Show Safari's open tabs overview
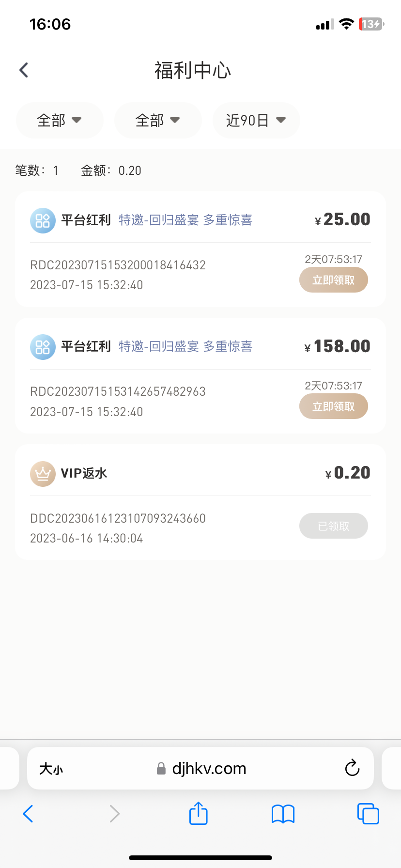 point(368,814)
